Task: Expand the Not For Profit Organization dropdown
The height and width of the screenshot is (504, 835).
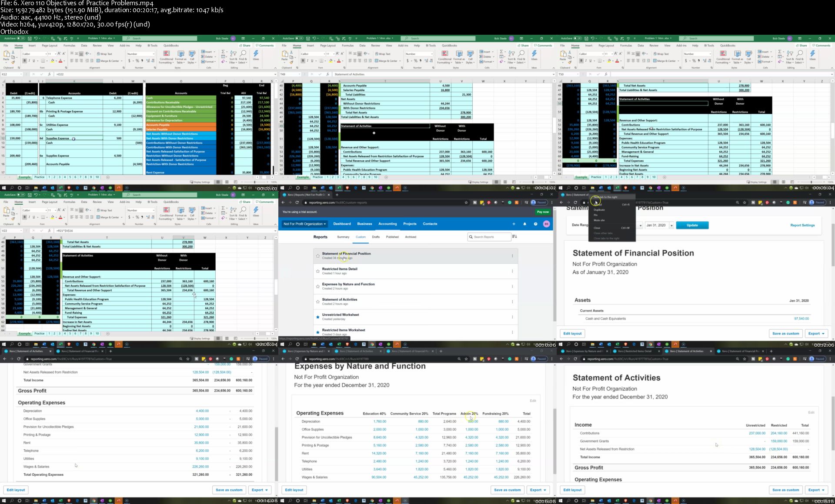Action: [x=304, y=224]
